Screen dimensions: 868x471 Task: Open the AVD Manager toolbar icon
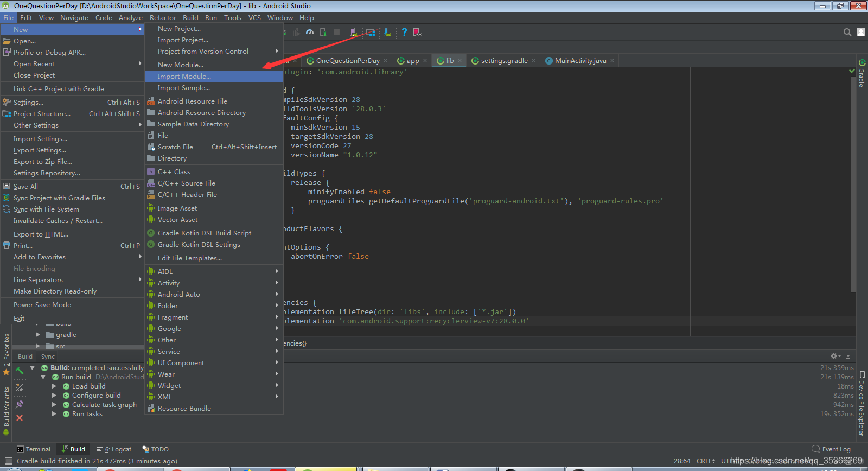click(353, 33)
